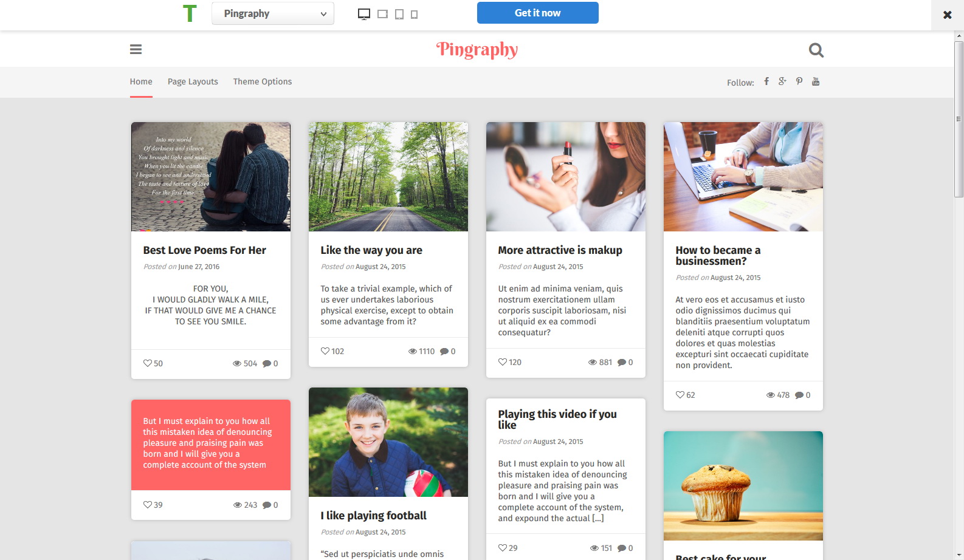Open the More attractive is makup title link
Image resolution: width=964 pixels, height=560 pixels.
[560, 250]
